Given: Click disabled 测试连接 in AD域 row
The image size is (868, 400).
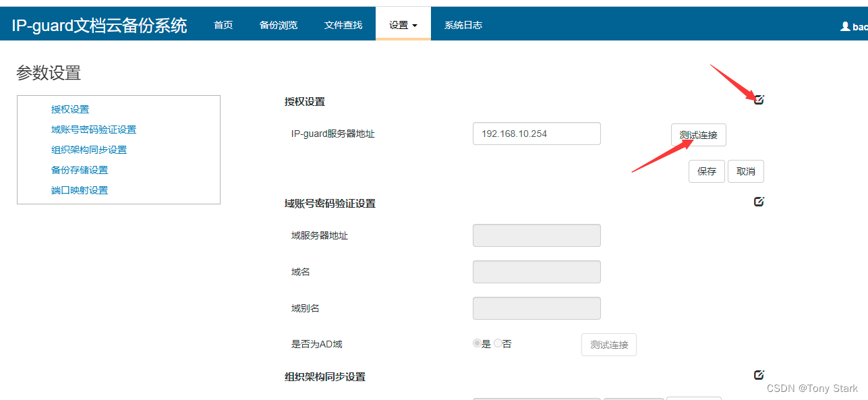Looking at the screenshot, I should (608, 345).
